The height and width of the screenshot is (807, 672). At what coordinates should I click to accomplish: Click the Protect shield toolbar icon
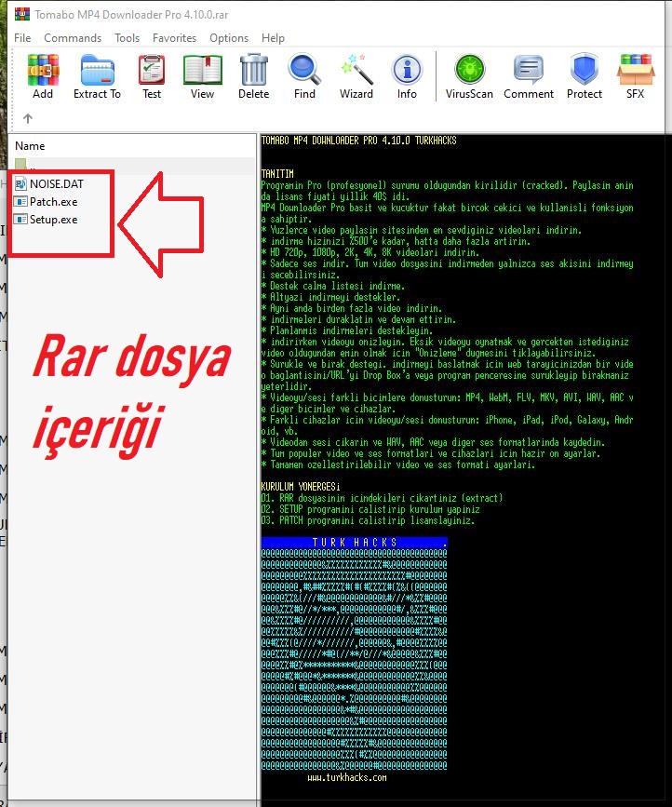pos(584,70)
